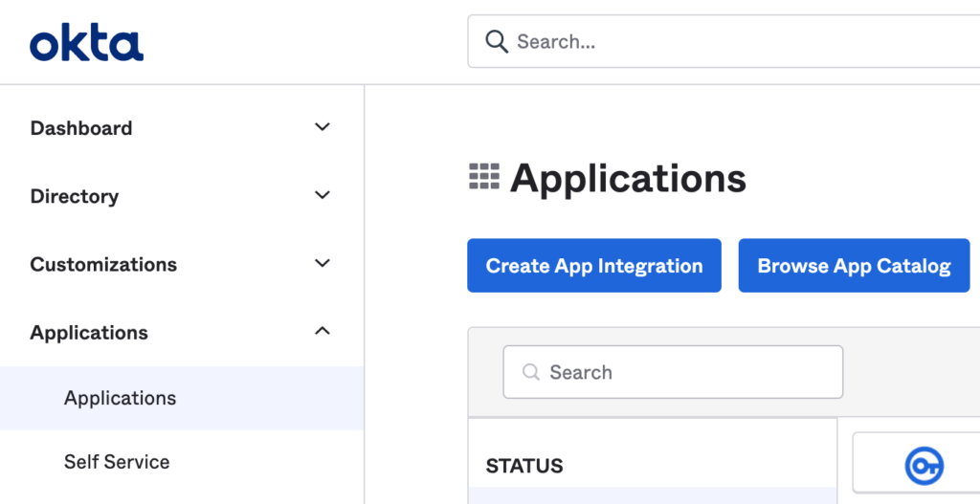
Task: Select the Directory sidebar label
Action: click(75, 196)
